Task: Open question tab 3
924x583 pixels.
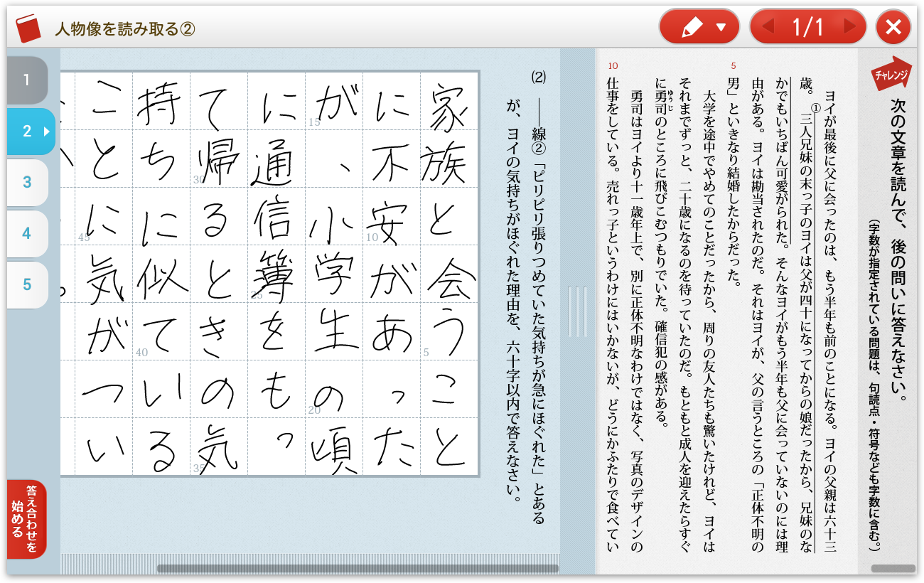Action: click(x=27, y=183)
